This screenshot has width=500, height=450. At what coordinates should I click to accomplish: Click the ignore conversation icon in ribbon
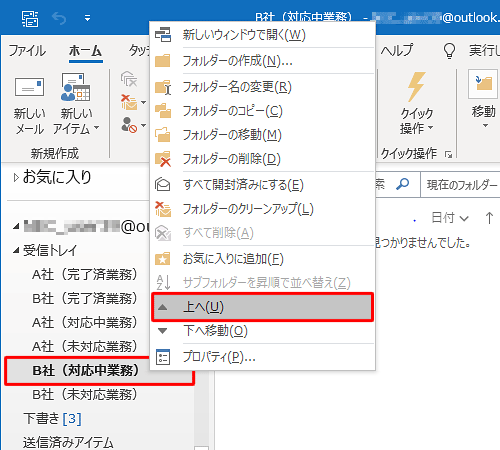point(129,79)
